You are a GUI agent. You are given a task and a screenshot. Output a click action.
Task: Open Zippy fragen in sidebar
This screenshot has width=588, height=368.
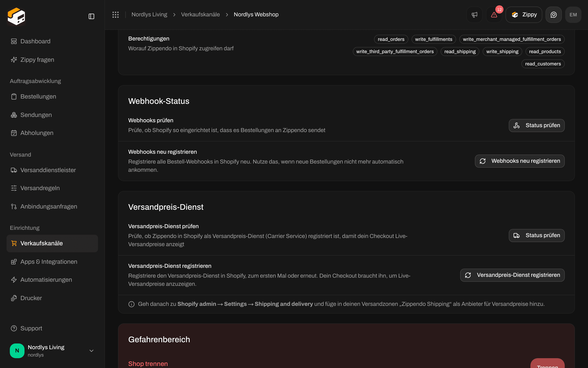point(52,60)
